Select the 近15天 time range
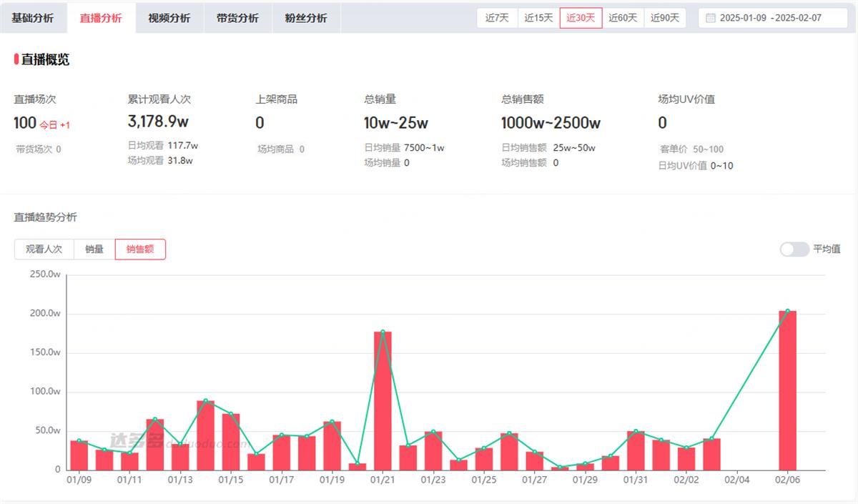 pos(538,17)
